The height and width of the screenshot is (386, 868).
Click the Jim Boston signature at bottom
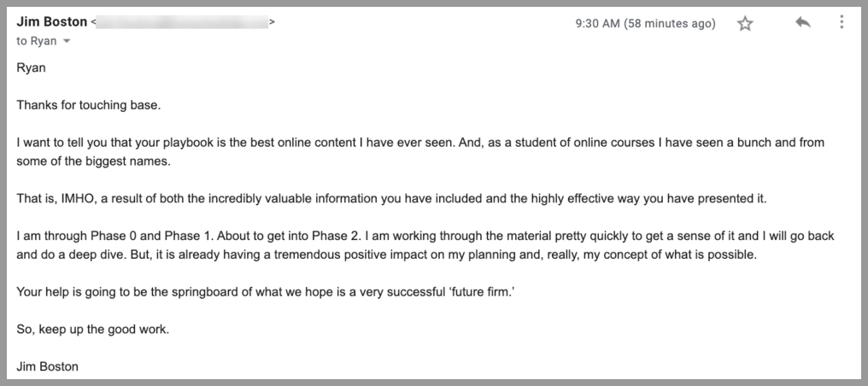pos(48,366)
